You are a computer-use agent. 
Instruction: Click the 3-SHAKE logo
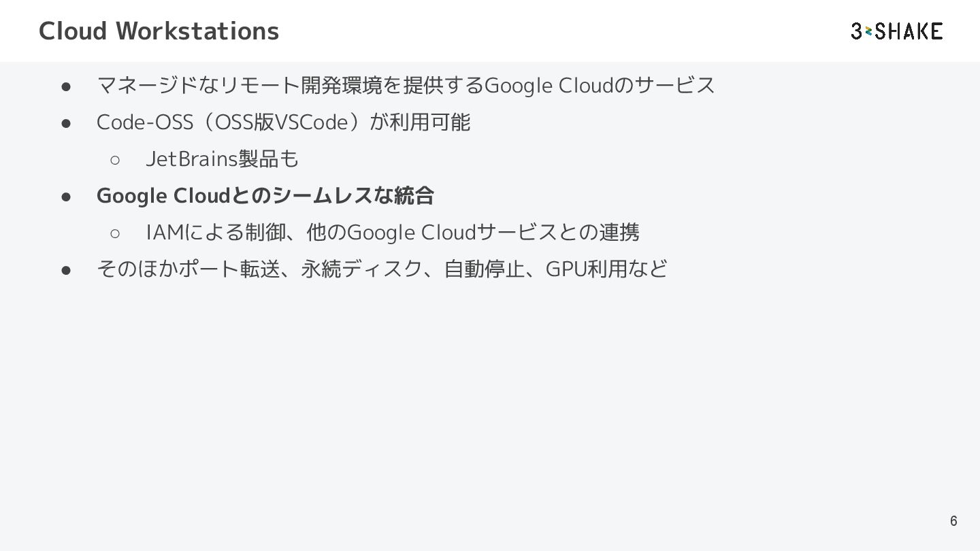tap(896, 31)
